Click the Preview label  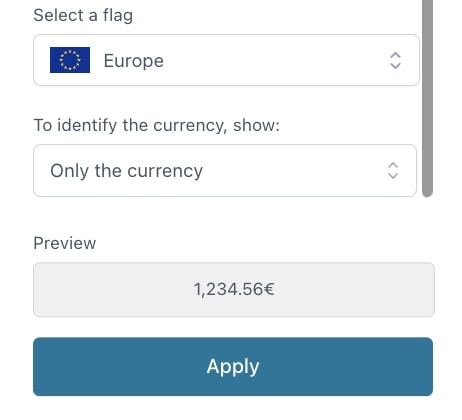tap(65, 243)
